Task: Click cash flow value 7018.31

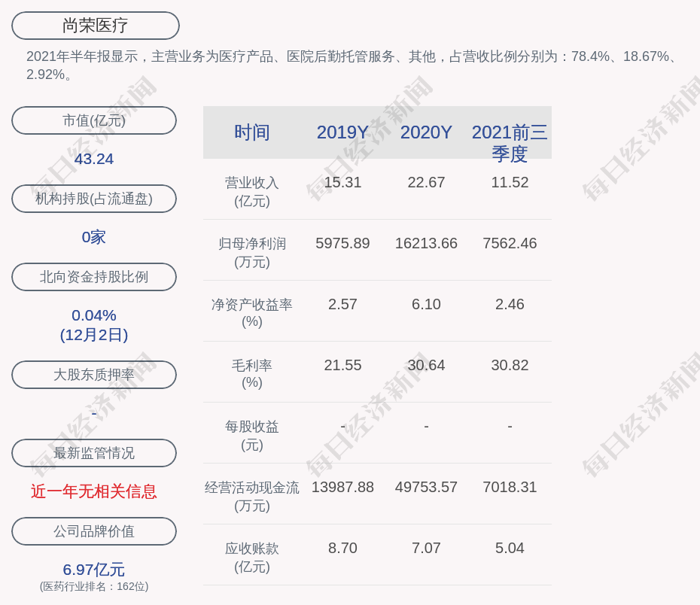Action: (x=510, y=487)
